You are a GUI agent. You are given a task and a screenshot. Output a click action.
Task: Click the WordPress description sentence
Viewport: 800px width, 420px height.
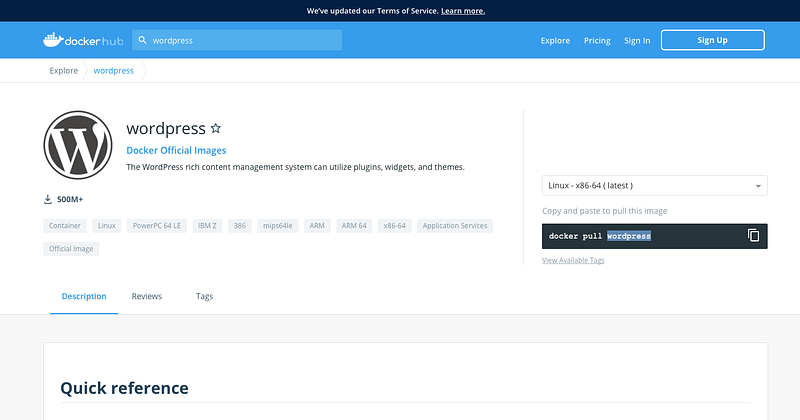click(x=295, y=167)
